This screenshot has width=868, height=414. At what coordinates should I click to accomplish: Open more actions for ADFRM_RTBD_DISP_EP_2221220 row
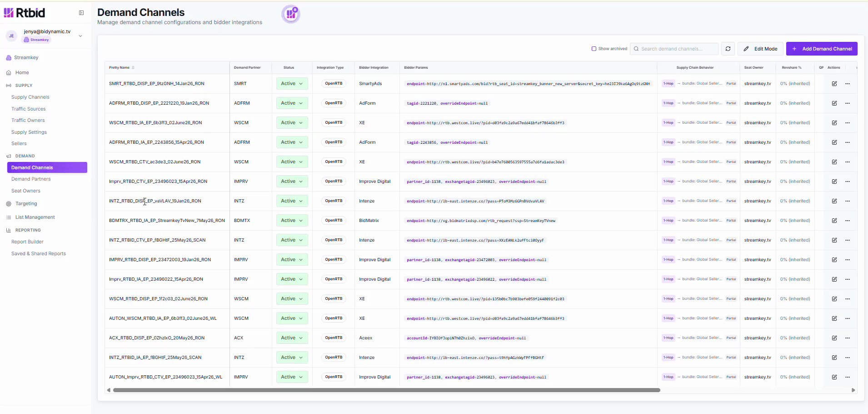(848, 103)
